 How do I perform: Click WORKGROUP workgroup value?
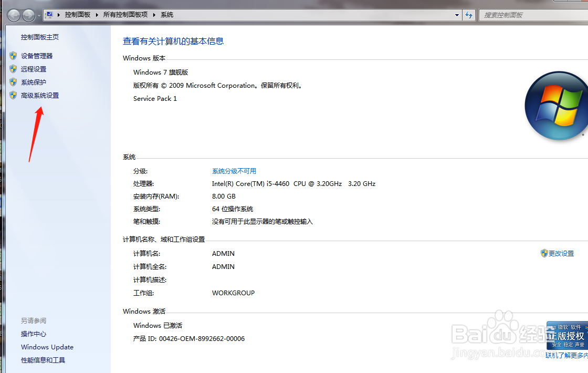(x=233, y=293)
